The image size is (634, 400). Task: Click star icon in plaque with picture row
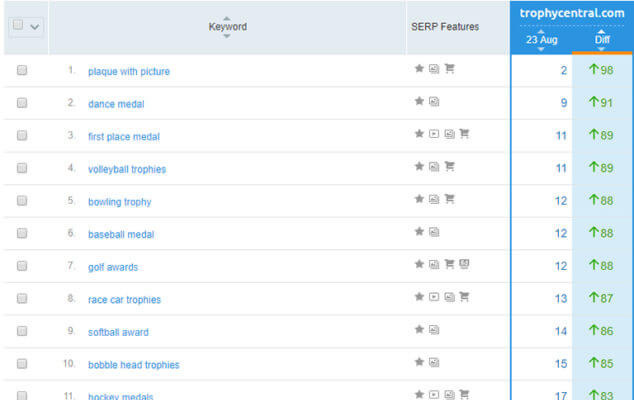tap(419, 68)
